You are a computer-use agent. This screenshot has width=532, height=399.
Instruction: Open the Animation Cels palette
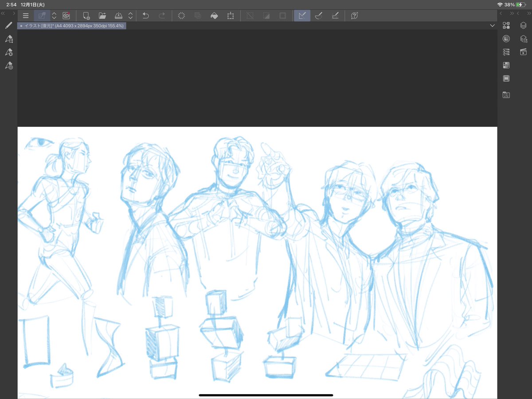523,52
